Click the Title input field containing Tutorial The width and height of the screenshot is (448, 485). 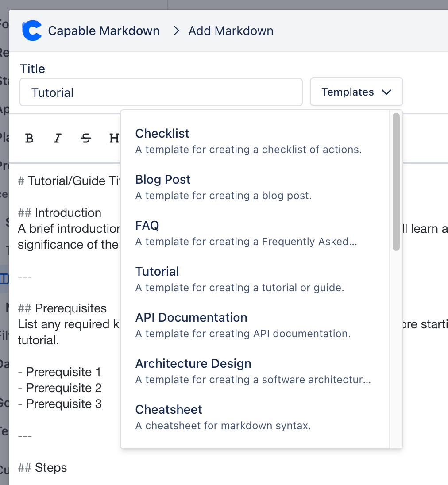pos(161,92)
